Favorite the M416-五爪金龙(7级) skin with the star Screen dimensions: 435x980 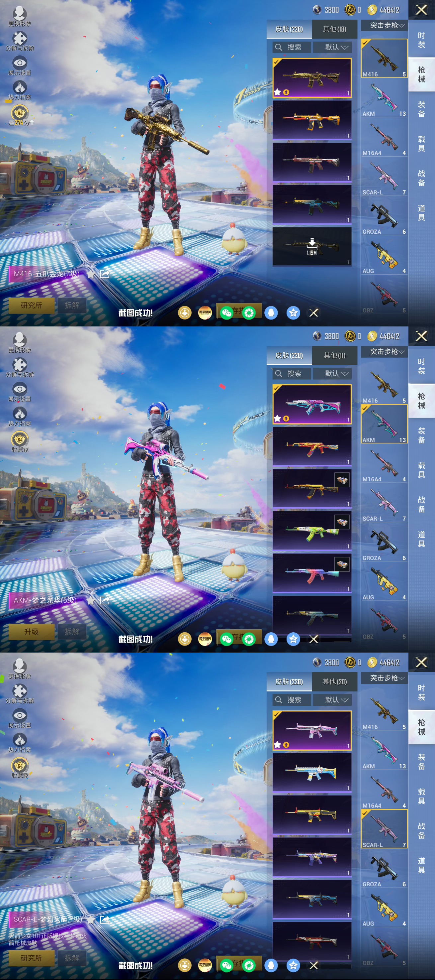click(x=91, y=274)
